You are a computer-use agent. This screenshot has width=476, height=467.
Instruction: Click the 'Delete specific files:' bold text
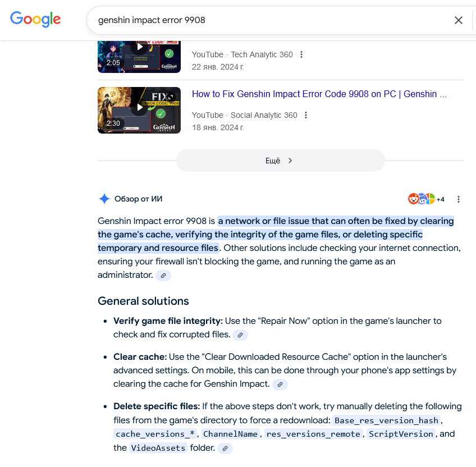(x=157, y=406)
